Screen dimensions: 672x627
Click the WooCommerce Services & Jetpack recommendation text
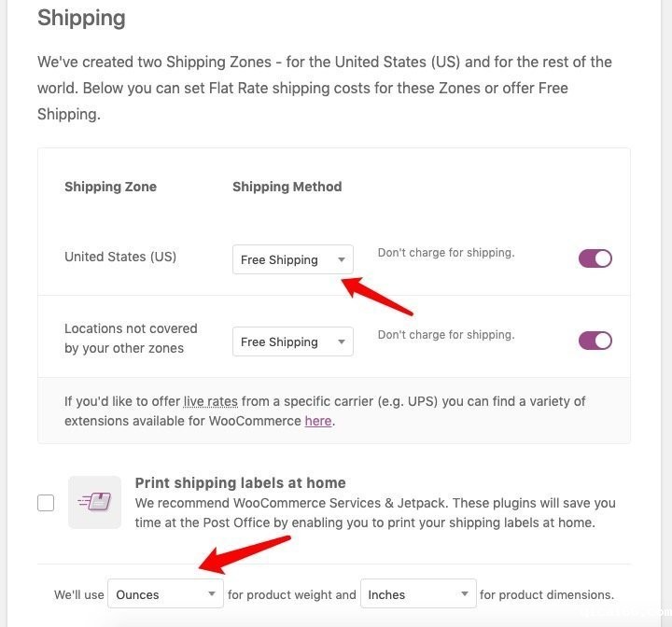coord(375,512)
